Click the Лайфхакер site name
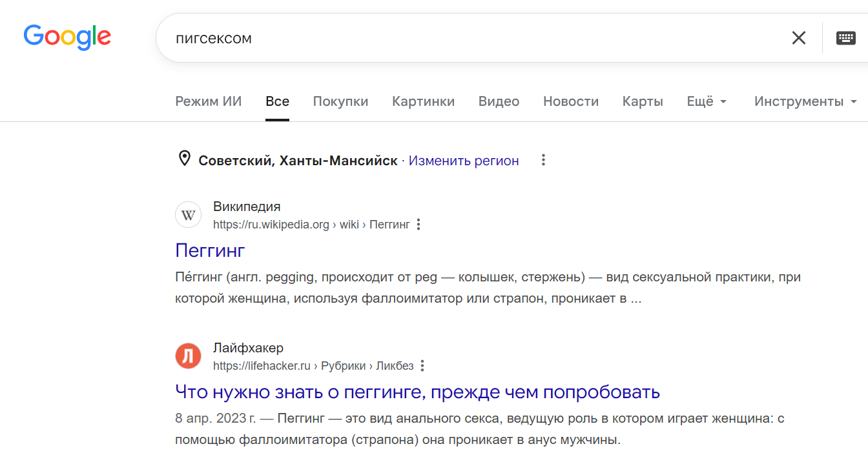868x464 pixels. (x=248, y=348)
